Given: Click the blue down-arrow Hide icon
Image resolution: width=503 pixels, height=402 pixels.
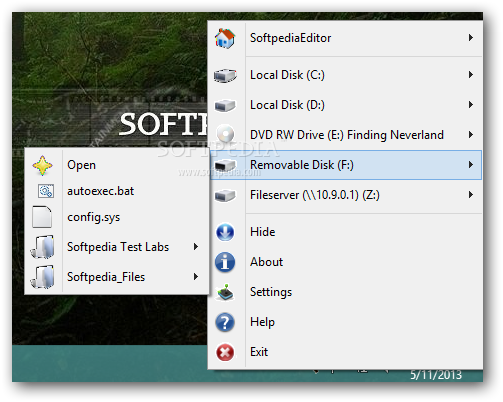Looking at the screenshot, I should pos(225,232).
